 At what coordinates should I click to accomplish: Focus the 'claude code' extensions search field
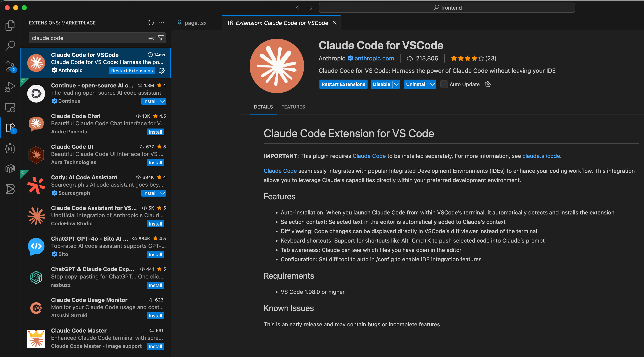87,38
